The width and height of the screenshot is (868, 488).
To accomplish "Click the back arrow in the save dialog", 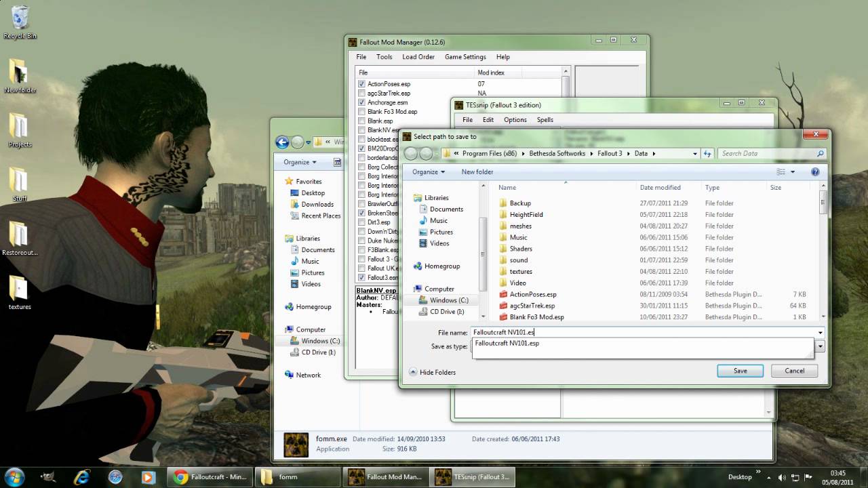I will coord(411,154).
